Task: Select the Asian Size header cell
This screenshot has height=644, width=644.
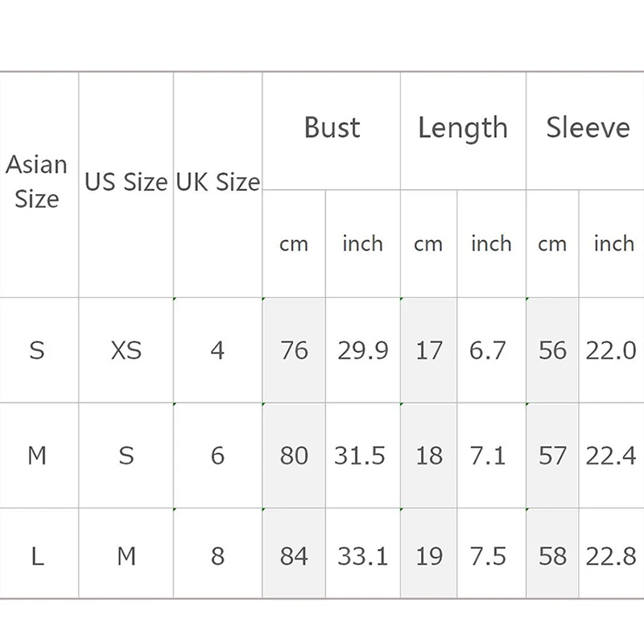Action: click(39, 185)
